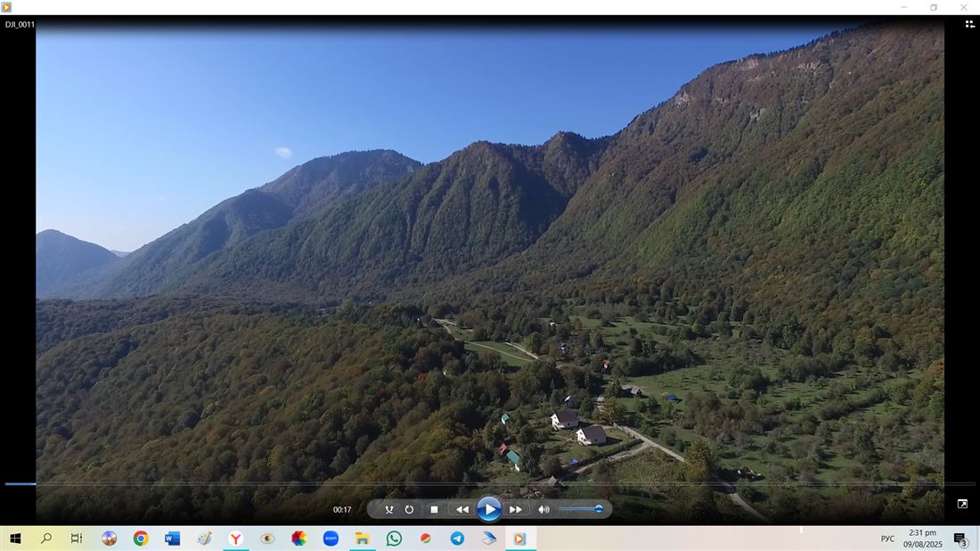Switch the РУС input language
Viewport: 980px width, 551px height.
887,539
